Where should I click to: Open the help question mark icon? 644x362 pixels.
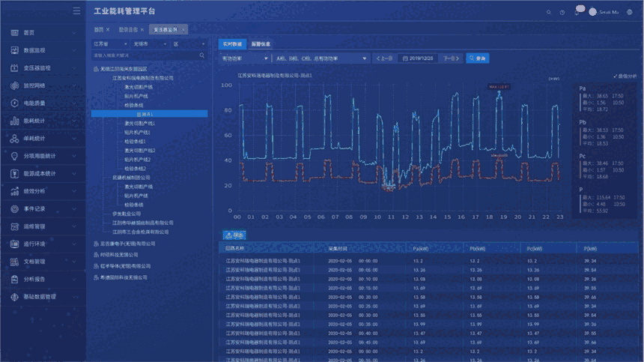tap(562, 12)
